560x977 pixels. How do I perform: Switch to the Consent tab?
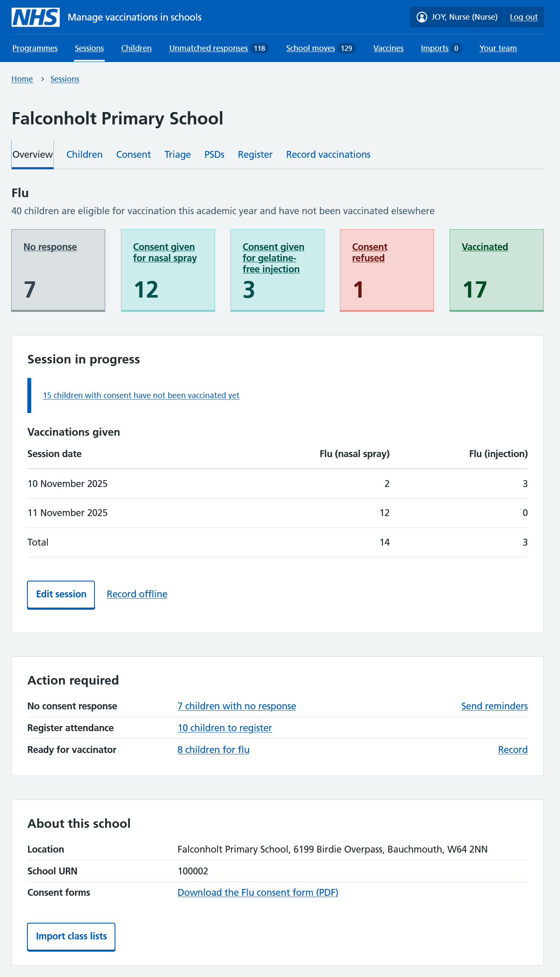(x=133, y=154)
